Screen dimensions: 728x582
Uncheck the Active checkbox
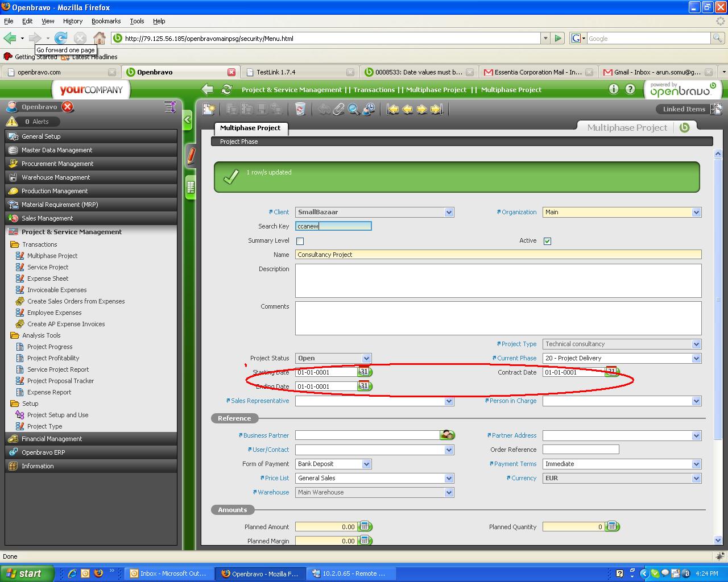click(547, 241)
